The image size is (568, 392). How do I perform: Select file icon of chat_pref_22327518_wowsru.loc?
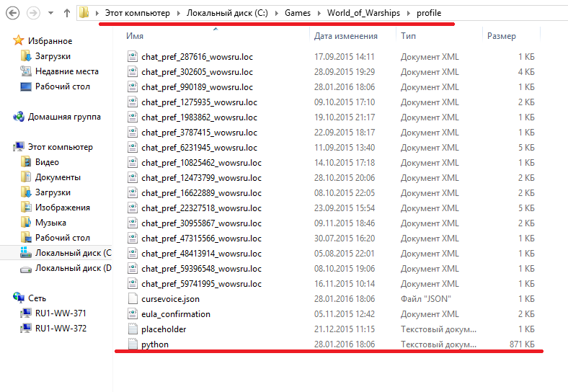(x=133, y=208)
